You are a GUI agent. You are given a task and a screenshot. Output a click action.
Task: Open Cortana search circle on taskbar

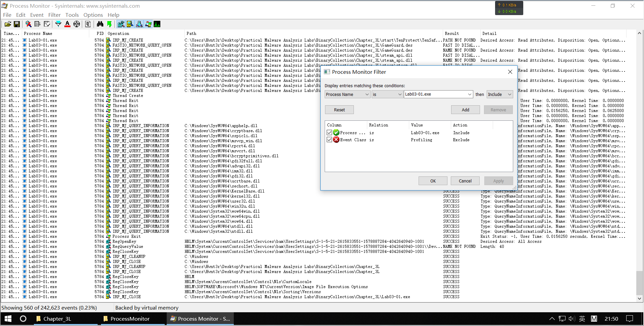tap(23, 319)
